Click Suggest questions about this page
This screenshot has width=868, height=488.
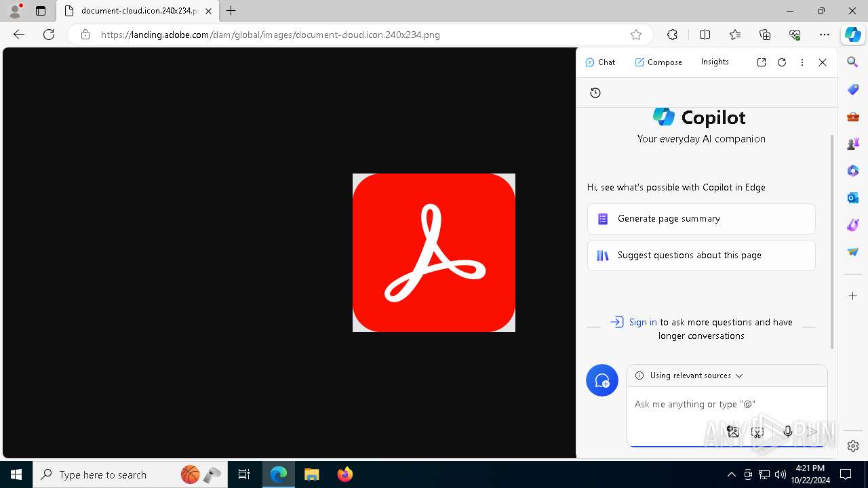(701, 256)
